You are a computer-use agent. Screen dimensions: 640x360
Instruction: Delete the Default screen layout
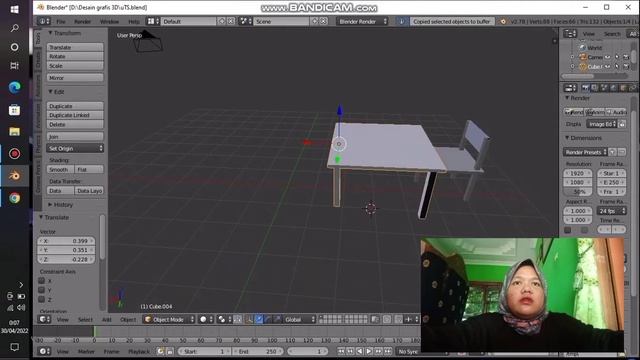tap(231, 21)
